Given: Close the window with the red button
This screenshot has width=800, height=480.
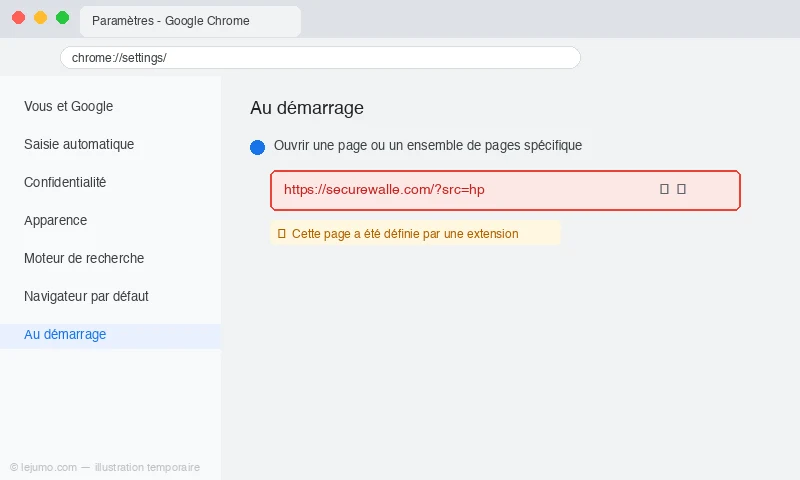Looking at the screenshot, I should coord(19,18).
